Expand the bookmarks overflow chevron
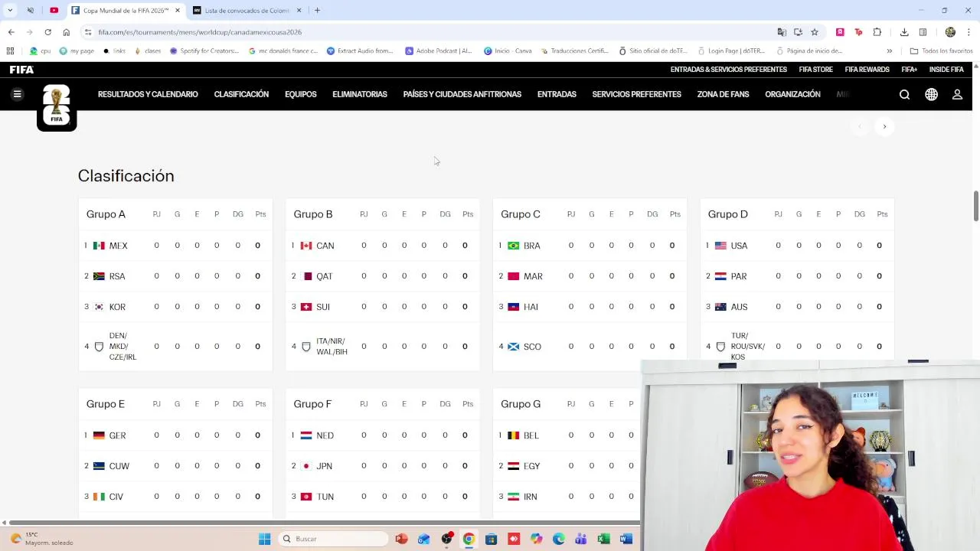 [x=889, y=51]
